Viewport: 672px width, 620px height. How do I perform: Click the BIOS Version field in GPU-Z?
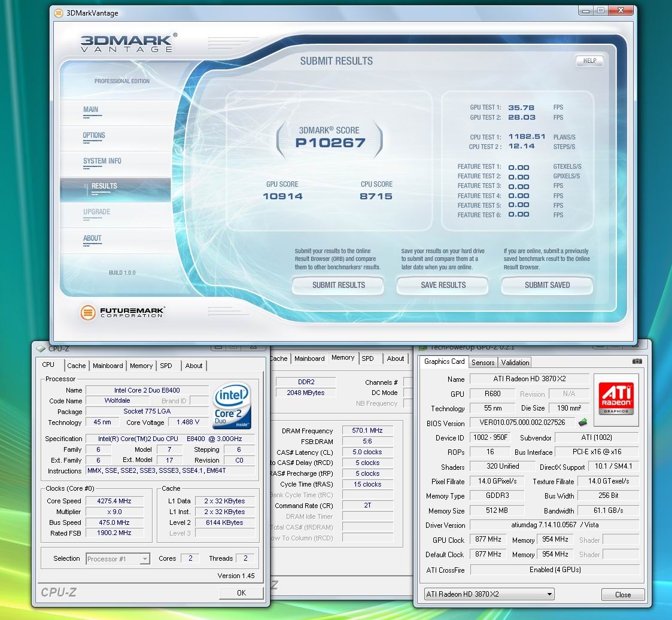(x=522, y=423)
